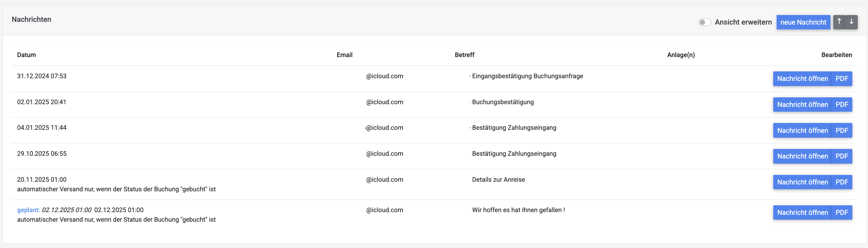Viewport: 868px width, 248px height.
Task: Toggle the Ansicht erweitern switch
Action: [x=704, y=22]
